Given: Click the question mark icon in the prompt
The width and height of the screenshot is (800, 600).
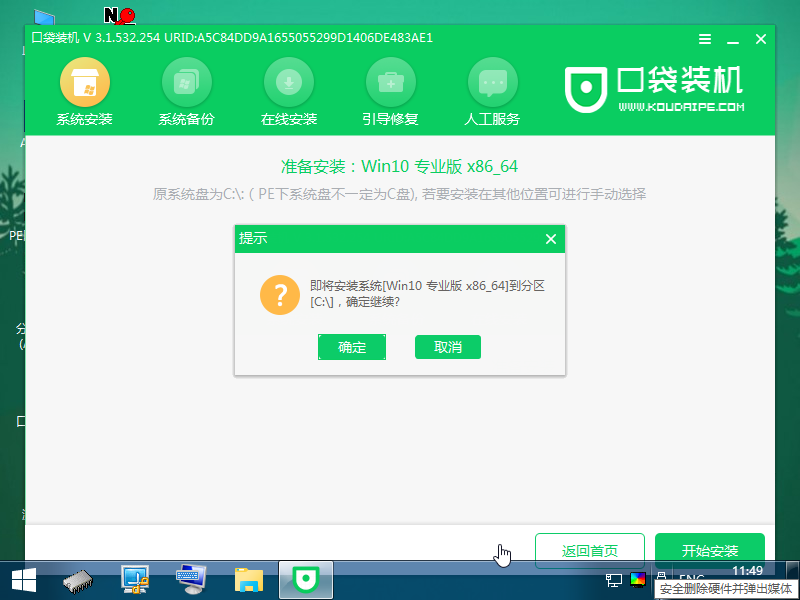Looking at the screenshot, I should pyautogui.click(x=280, y=295).
